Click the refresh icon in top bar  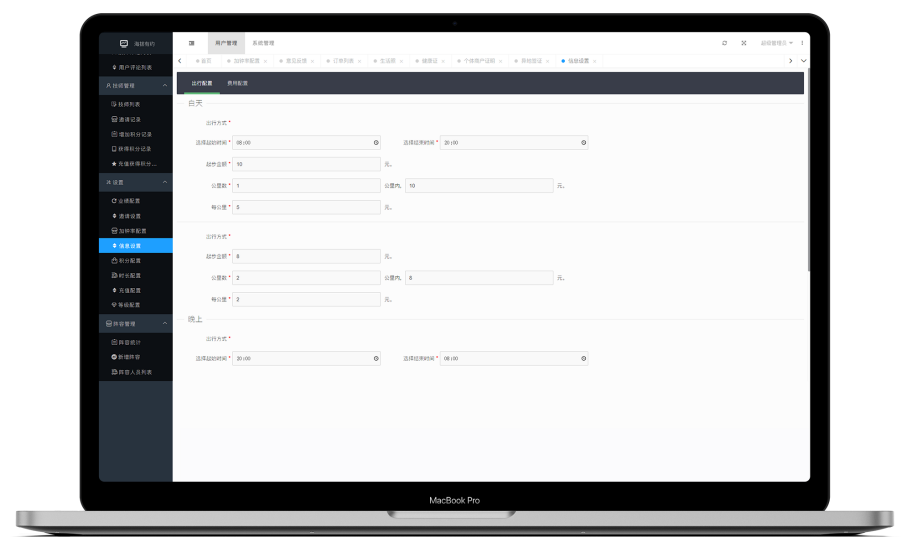(x=724, y=43)
